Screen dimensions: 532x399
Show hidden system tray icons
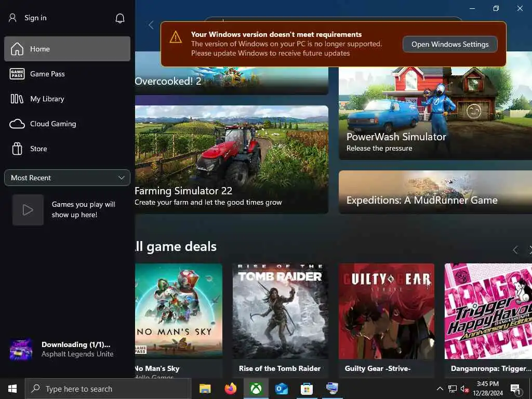[x=440, y=389]
